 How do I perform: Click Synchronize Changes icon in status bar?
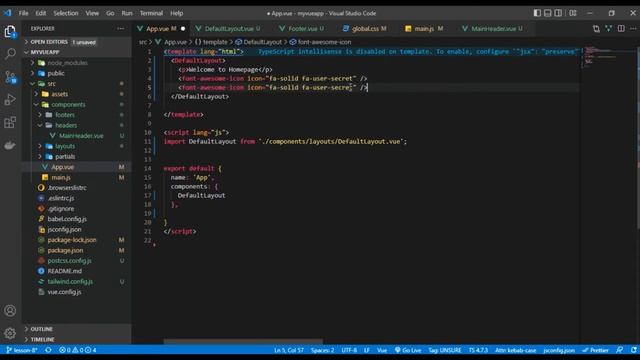point(49,350)
